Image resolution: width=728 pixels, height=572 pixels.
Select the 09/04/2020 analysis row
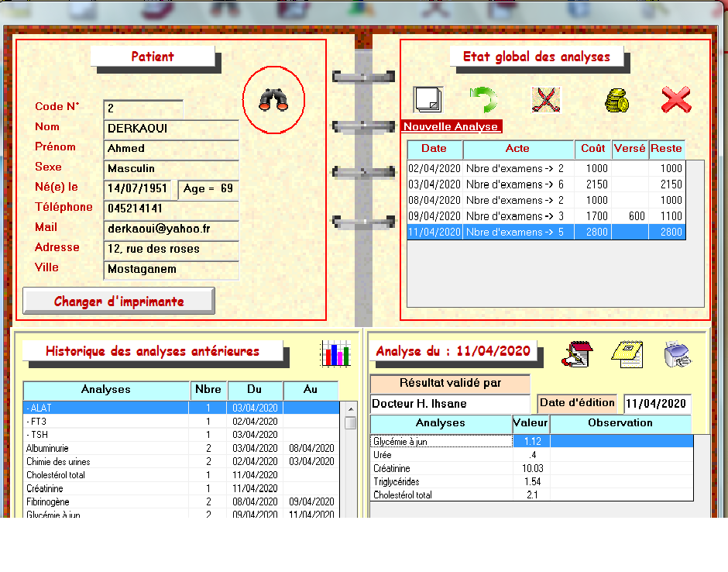pos(546,216)
